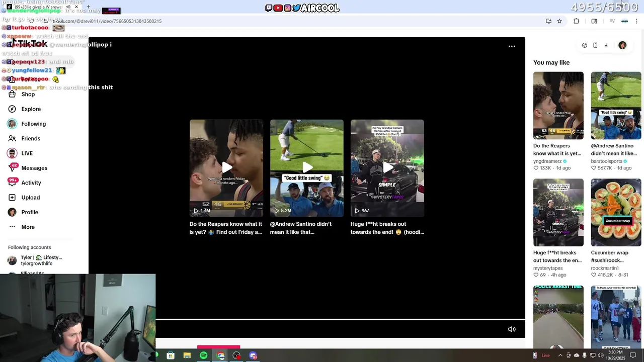Open the profile avatar menu top right
Image resolution: width=644 pixels, height=362 pixels.
pos(622,45)
